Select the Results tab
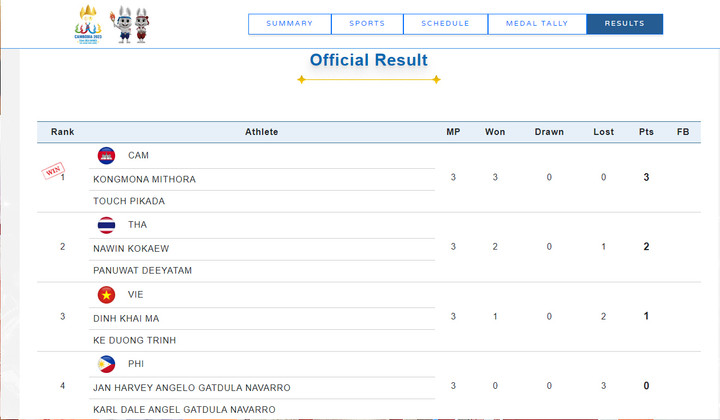 (624, 24)
